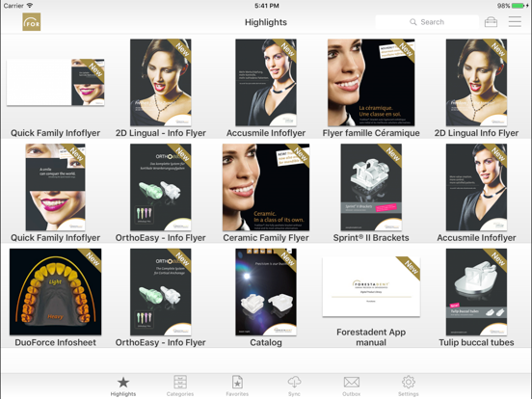Switch to the Categories tab
The image size is (532, 399).
click(180, 386)
